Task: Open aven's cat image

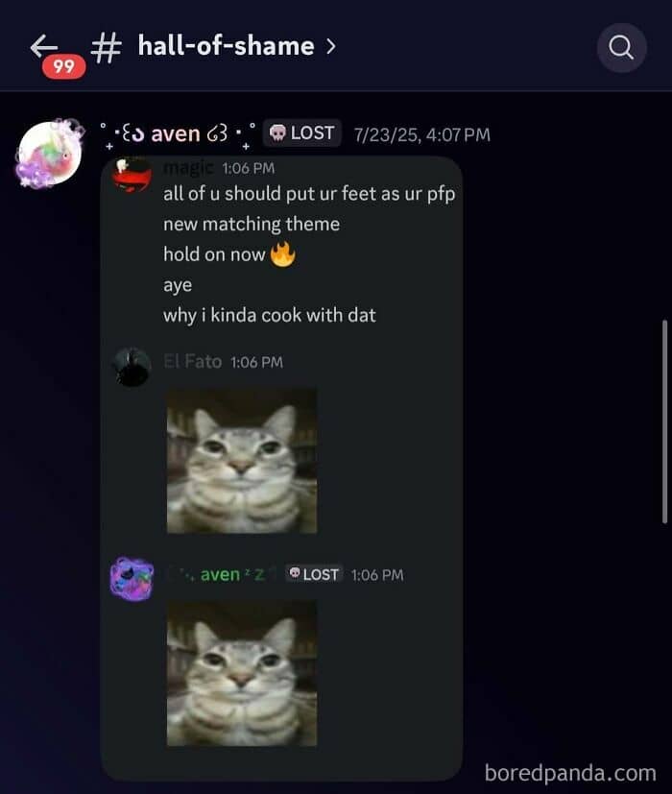Action: tap(242, 673)
